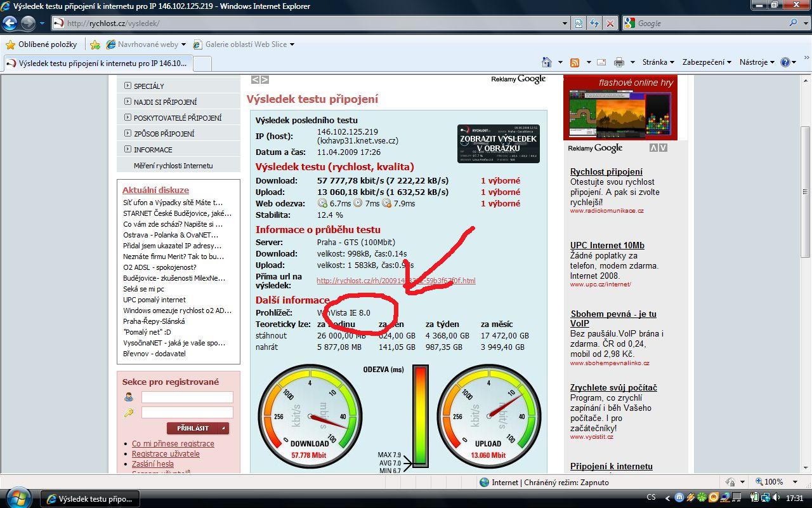Open the Oblíbené položky favorites panel
812x508 pixels.
[41, 44]
